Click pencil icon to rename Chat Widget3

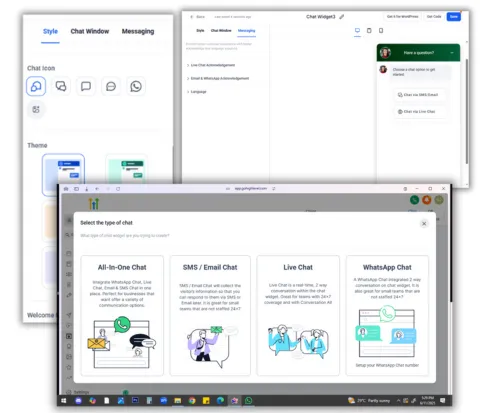click(x=342, y=17)
